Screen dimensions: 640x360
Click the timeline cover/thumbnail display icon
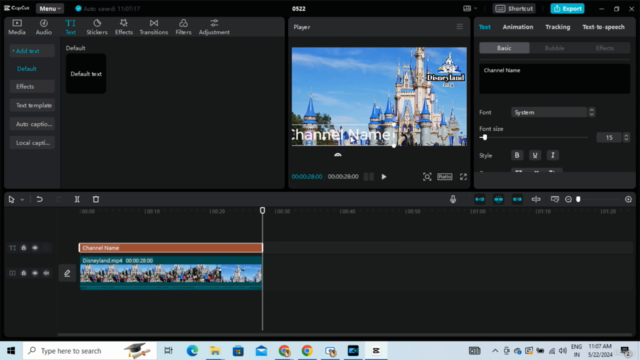555,199
